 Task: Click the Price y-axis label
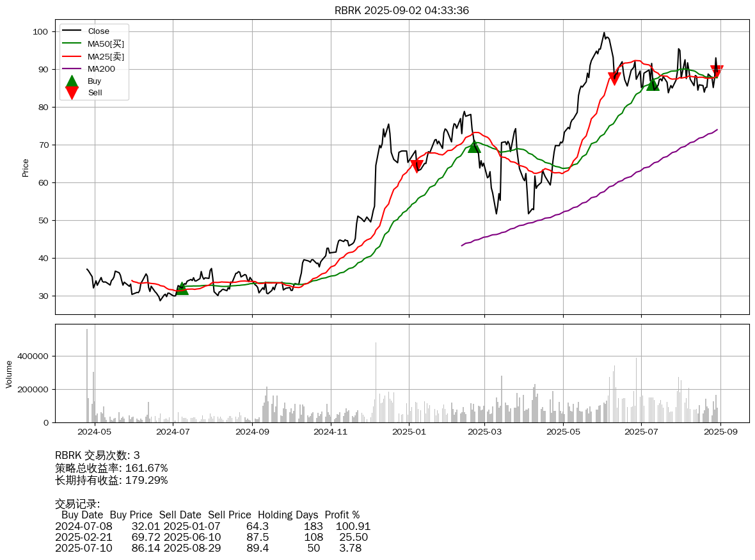point(26,168)
